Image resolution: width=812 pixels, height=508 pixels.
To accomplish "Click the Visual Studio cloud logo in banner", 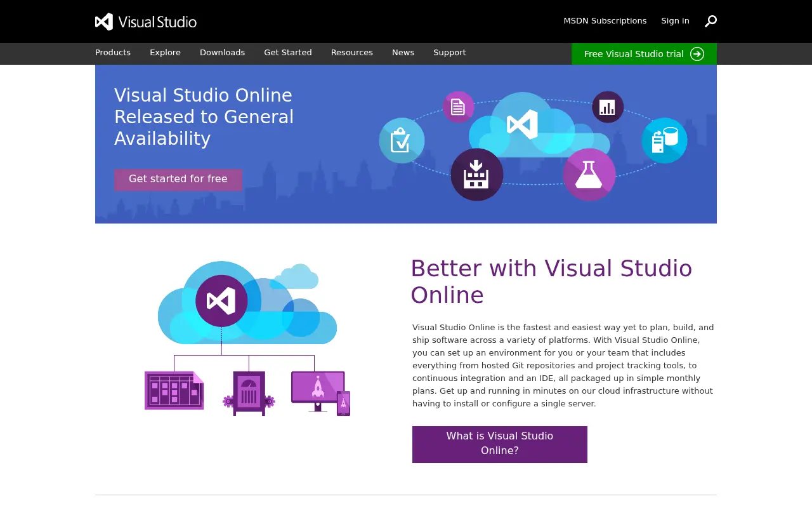I will 523,124.
